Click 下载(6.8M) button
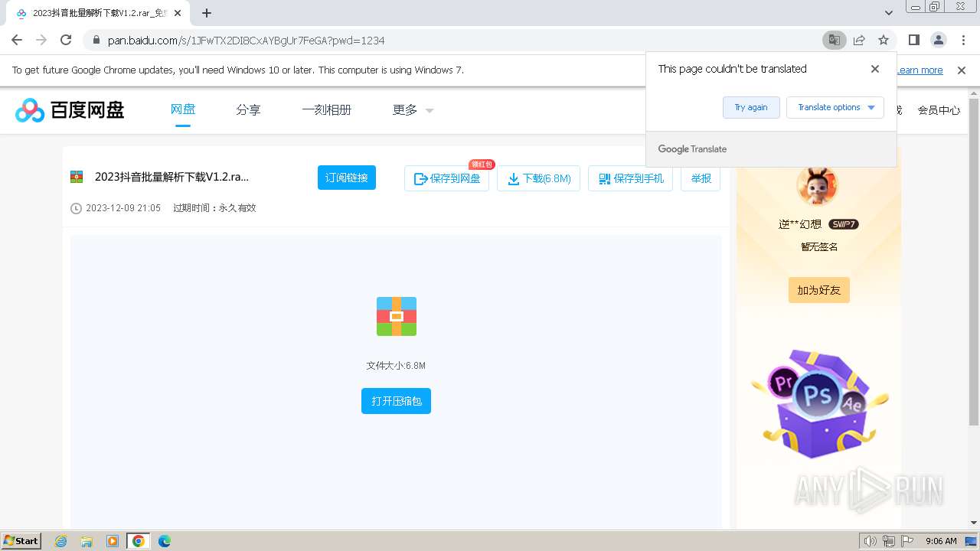Viewport: 980px width, 551px height. point(539,178)
